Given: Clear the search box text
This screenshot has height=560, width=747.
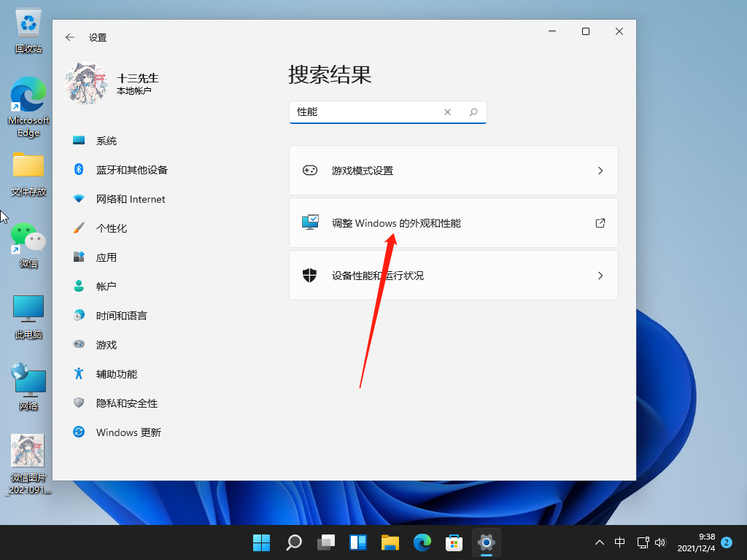Looking at the screenshot, I should [x=448, y=112].
